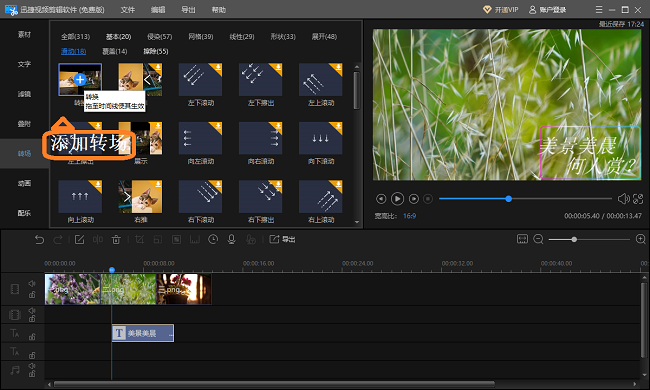Lock the music audio track
Screen dimensions: 650x390
click(x=32, y=374)
